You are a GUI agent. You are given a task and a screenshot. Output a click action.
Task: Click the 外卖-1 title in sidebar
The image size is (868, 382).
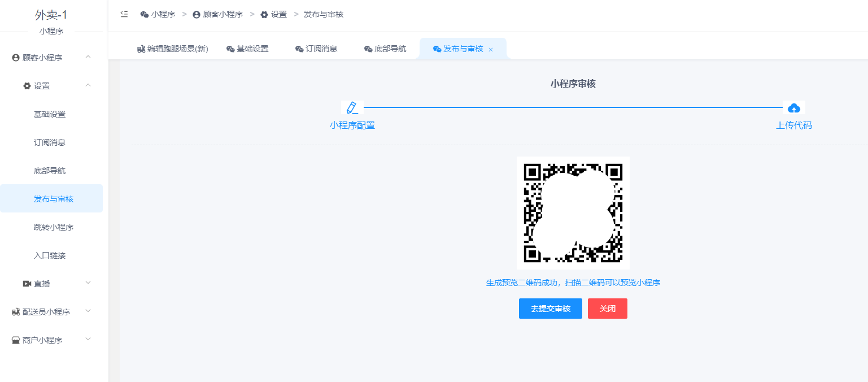(x=51, y=15)
